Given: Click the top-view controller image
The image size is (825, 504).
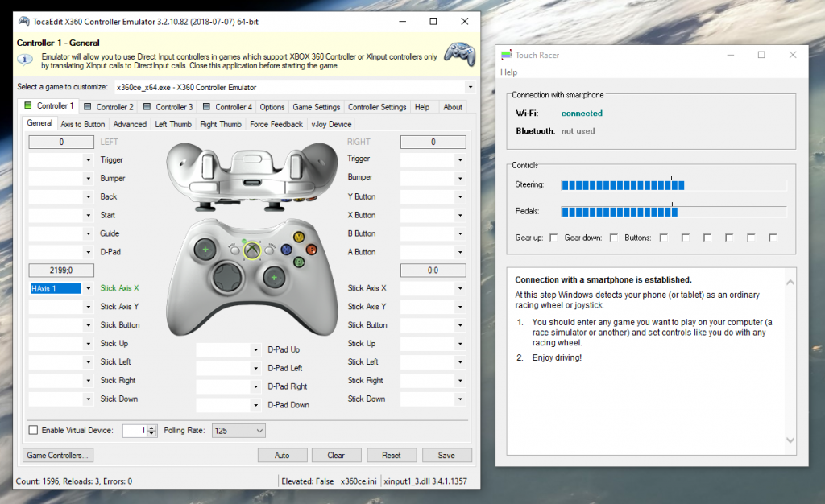Looking at the screenshot, I should tap(252, 178).
